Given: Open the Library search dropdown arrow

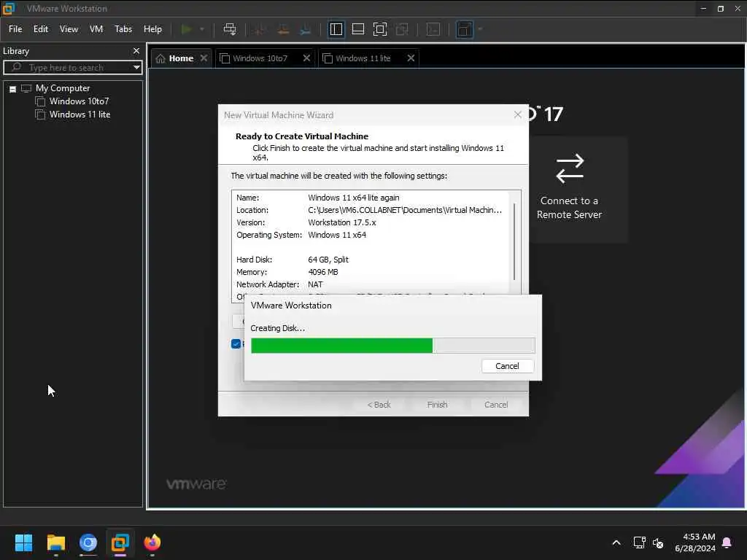Looking at the screenshot, I should point(136,68).
